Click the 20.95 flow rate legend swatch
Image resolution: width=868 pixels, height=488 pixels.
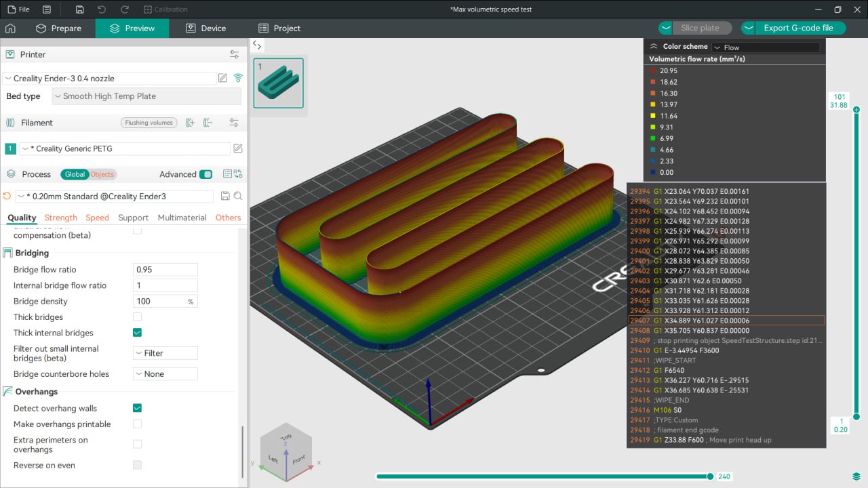653,70
